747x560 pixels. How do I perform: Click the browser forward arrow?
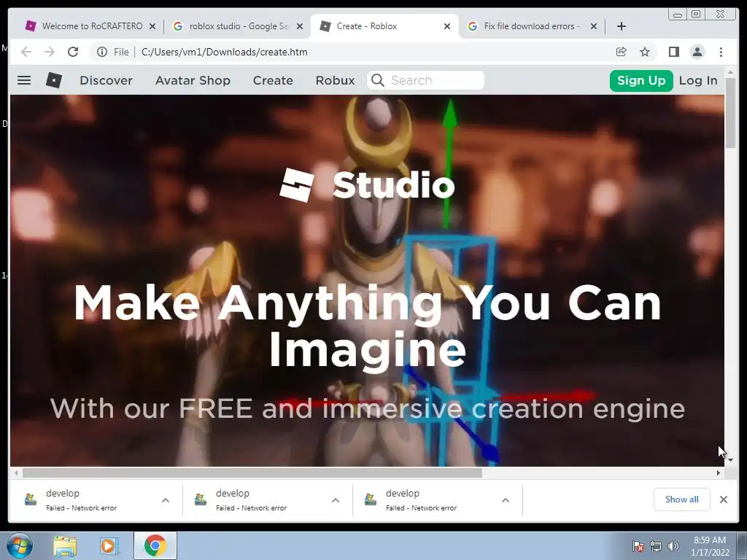click(x=50, y=52)
